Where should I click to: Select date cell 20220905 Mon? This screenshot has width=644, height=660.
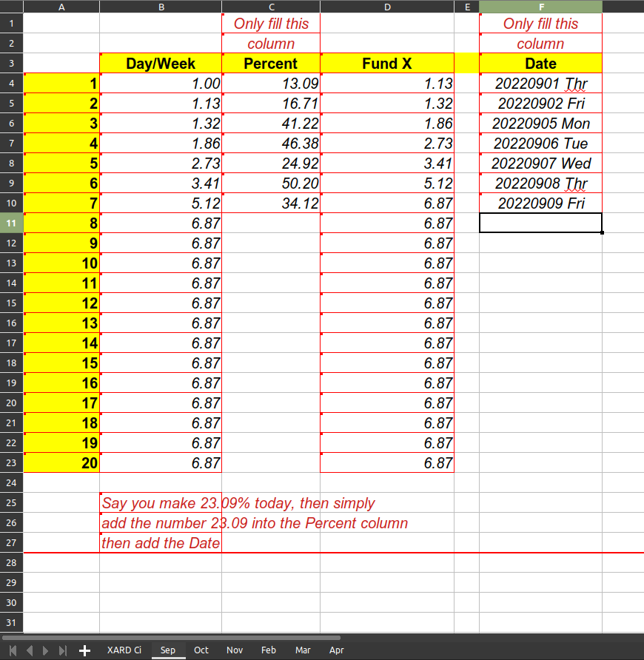click(541, 124)
